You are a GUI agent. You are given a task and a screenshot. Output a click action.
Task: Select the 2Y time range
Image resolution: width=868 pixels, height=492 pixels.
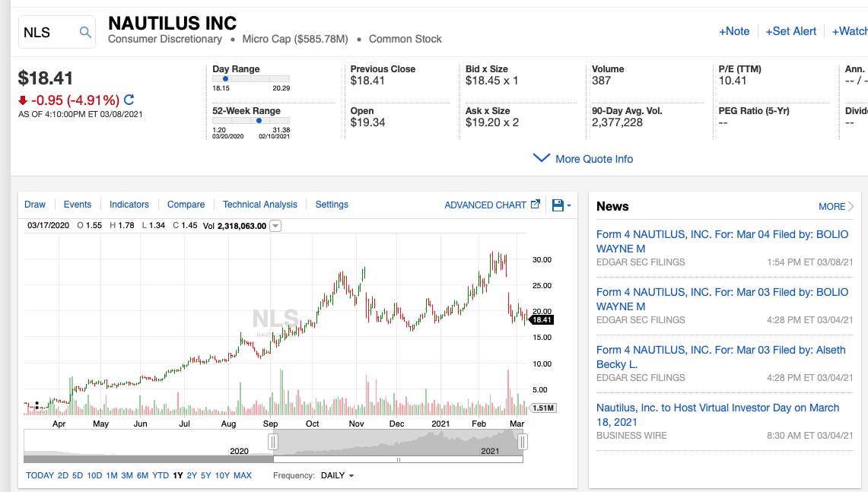(x=192, y=475)
